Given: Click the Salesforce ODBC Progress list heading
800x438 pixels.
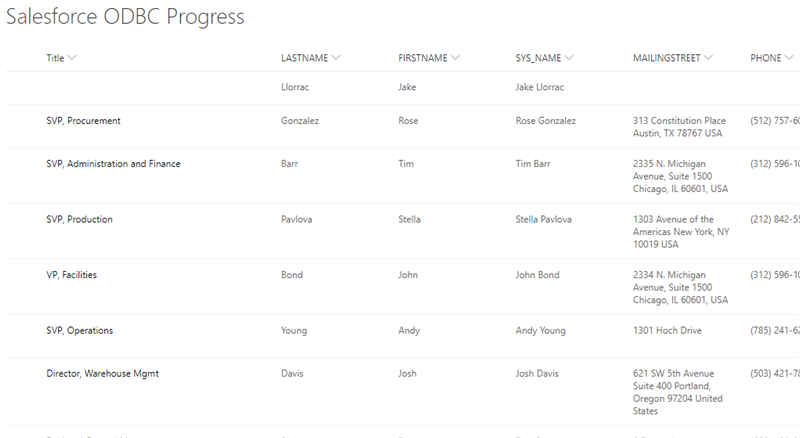Looking at the screenshot, I should (x=125, y=17).
